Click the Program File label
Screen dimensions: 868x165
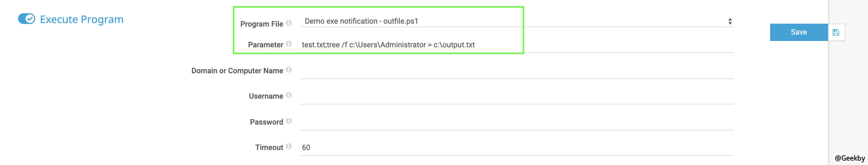click(x=261, y=24)
